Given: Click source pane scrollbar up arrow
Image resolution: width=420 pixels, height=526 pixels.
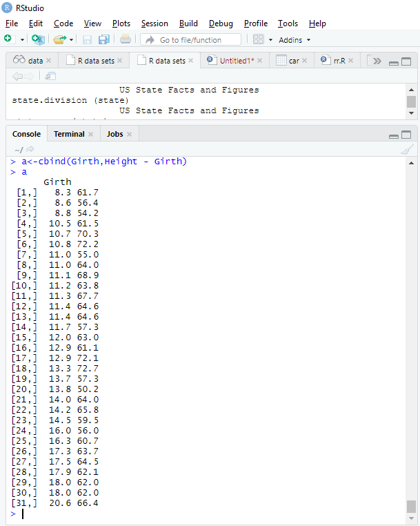Looking at the screenshot, I should 411,90.
